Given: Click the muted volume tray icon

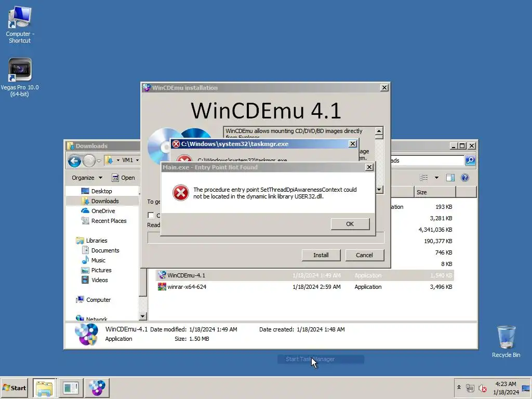Looking at the screenshot, I should [x=482, y=388].
